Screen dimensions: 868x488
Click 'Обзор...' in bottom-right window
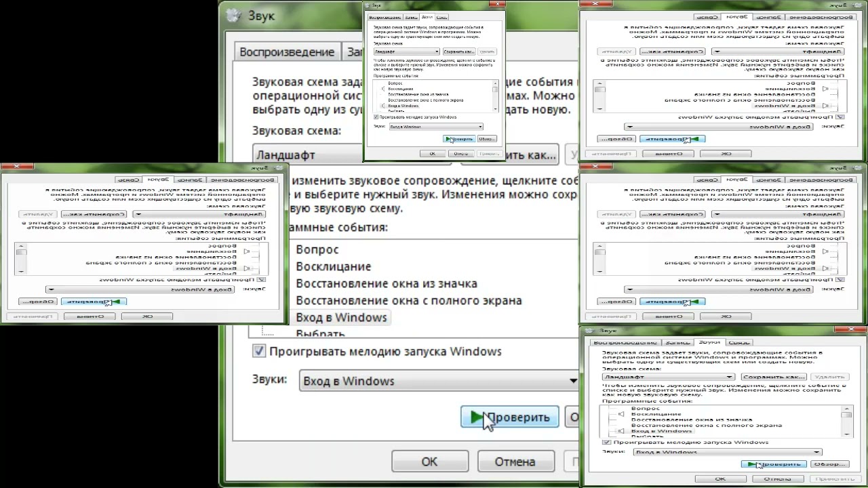point(830,464)
